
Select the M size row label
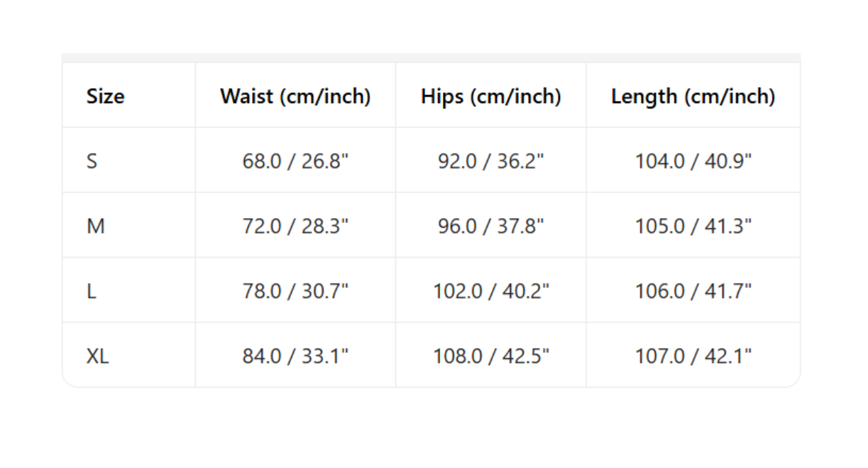tap(95, 227)
